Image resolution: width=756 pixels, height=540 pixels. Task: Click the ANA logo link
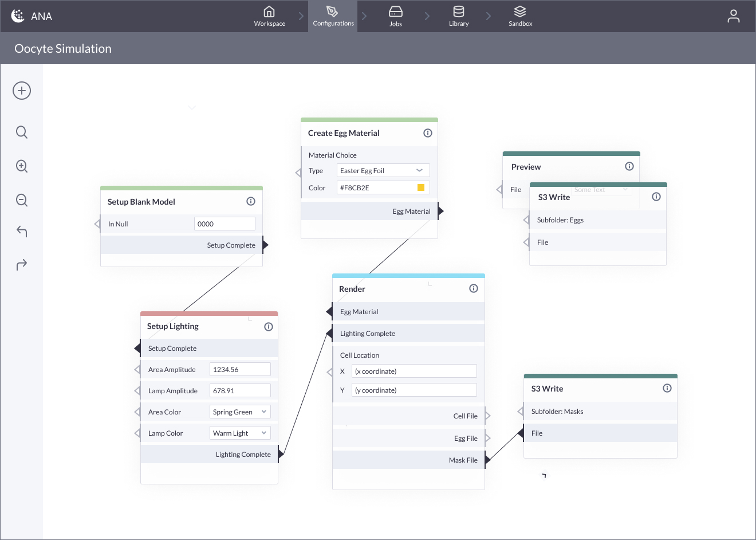(x=32, y=16)
